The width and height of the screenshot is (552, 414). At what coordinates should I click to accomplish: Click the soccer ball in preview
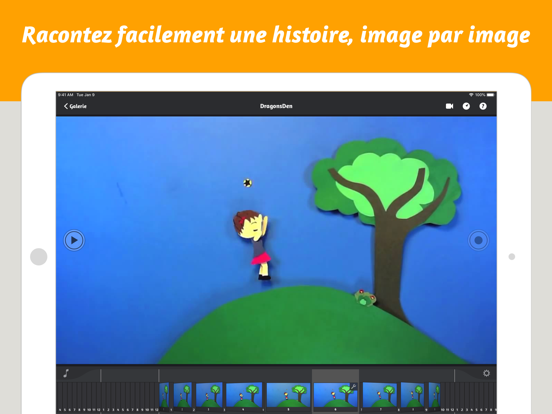coord(247,183)
